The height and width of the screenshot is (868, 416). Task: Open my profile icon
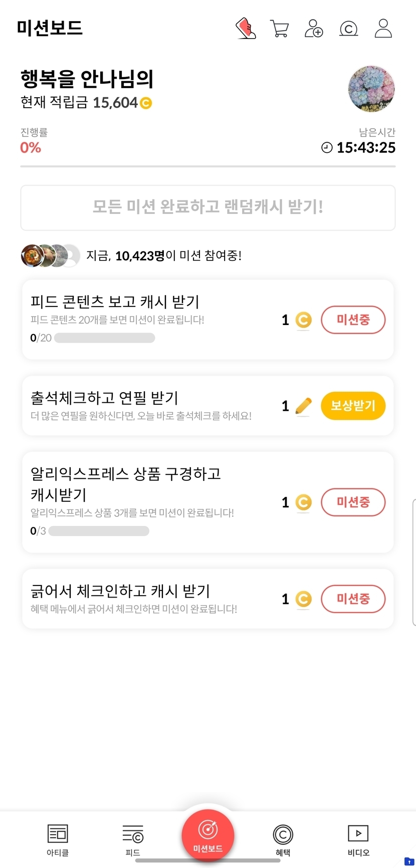(x=383, y=29)
